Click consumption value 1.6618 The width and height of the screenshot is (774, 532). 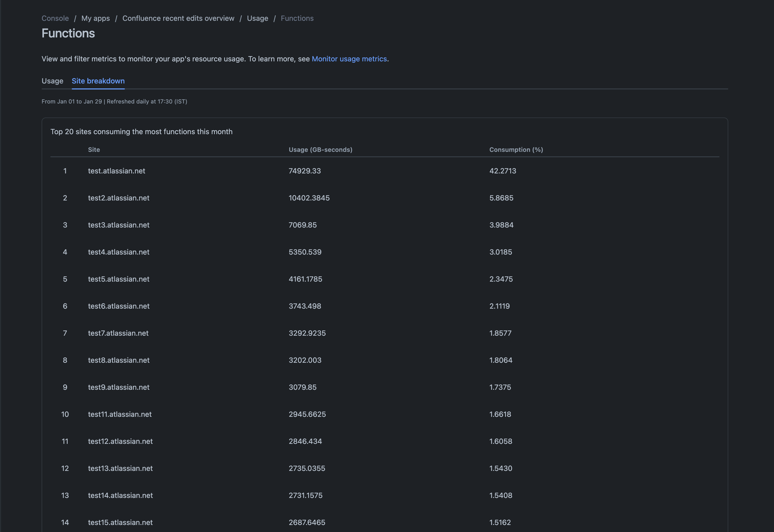[500, 414]
